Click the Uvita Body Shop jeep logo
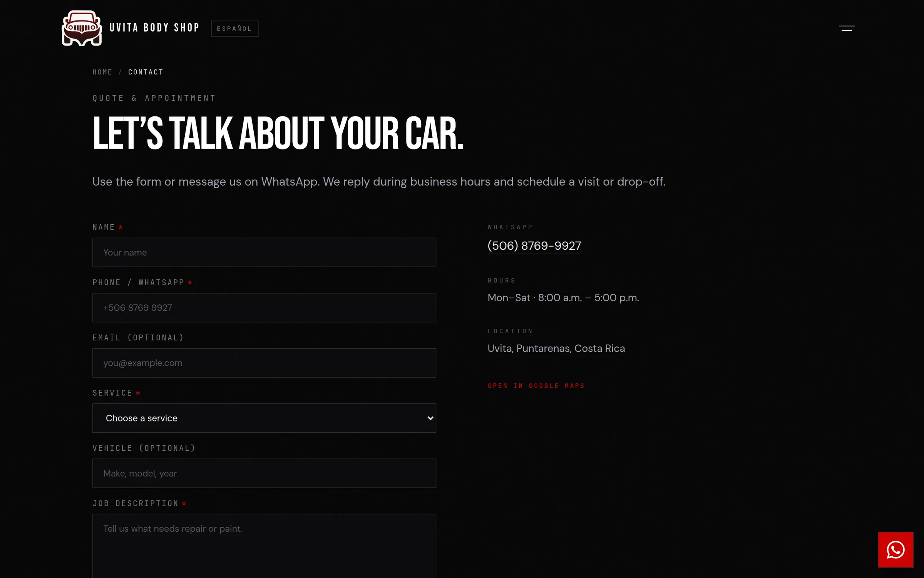Image resolution: width=924 pixels, height=578 pixels. (82, 28)
